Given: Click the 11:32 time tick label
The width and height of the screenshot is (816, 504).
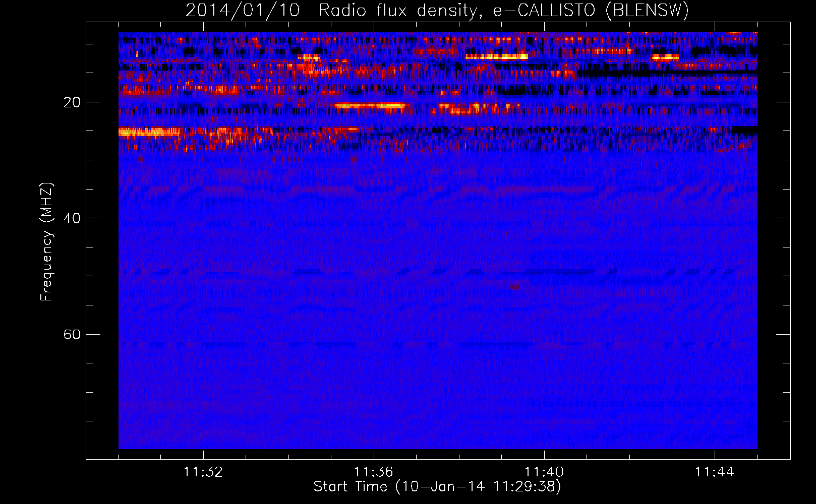Looking at the screenshot, I should 203,472.
